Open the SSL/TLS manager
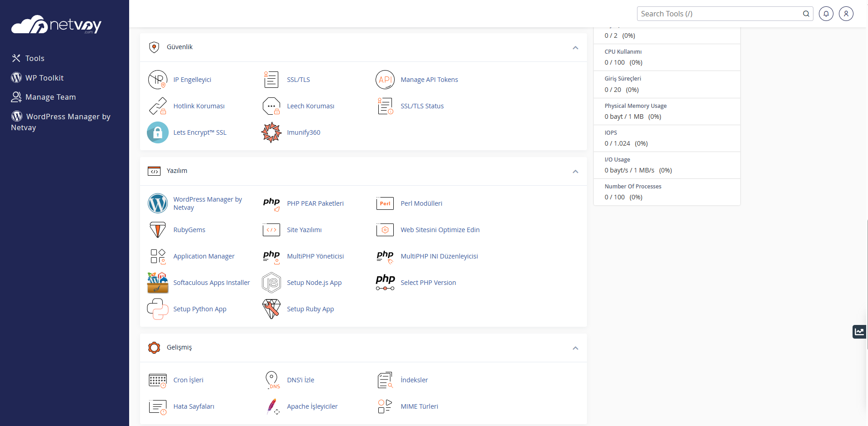The width and height of the screenshot is (868, 426). coord(298,79)
